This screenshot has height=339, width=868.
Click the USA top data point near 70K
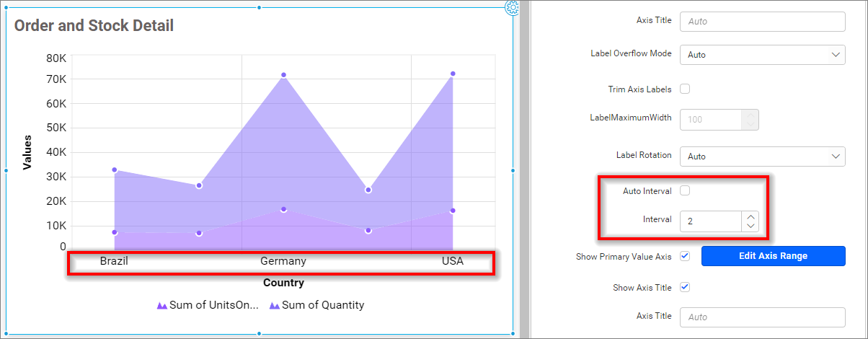453,74
